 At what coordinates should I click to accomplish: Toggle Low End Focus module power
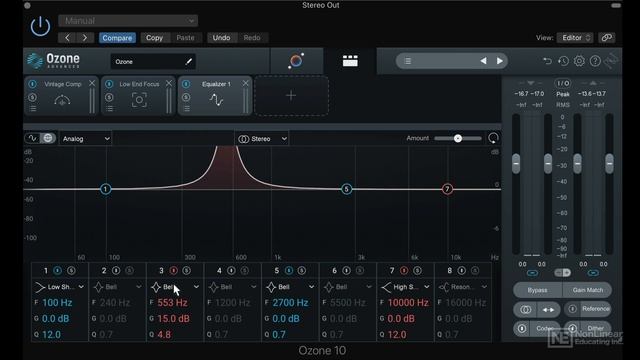coord(109,84)
